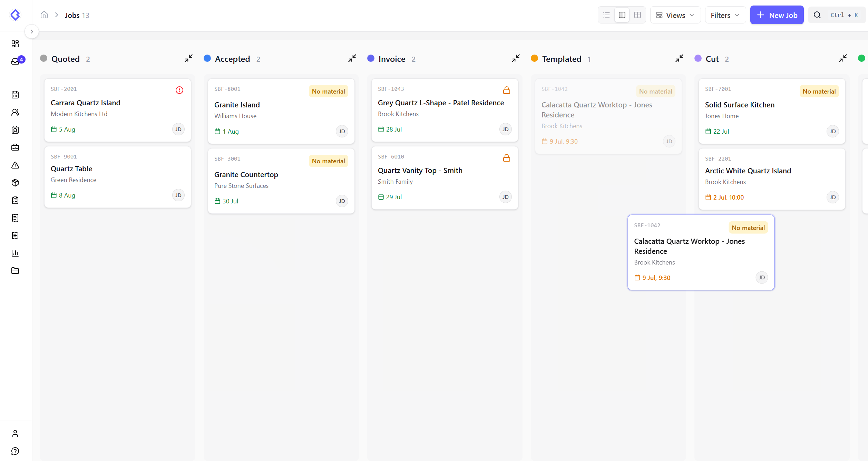Click the orange Templated status dot
868x461 pixels.
pyautogui.click(x=534, y=58)
